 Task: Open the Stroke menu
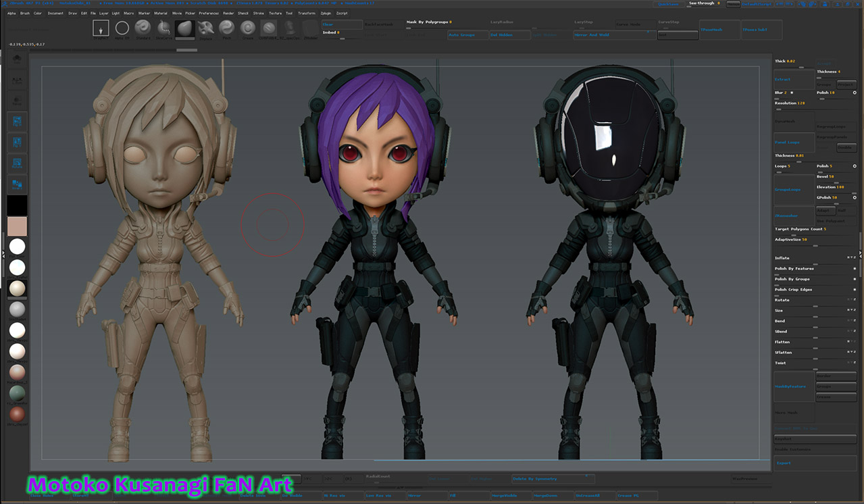click(259, 13)
